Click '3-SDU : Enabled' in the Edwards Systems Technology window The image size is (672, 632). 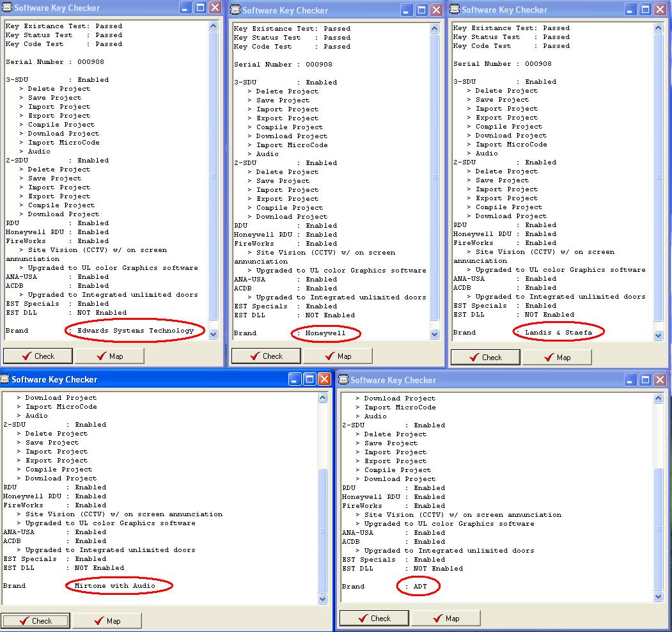click(58, 80)
